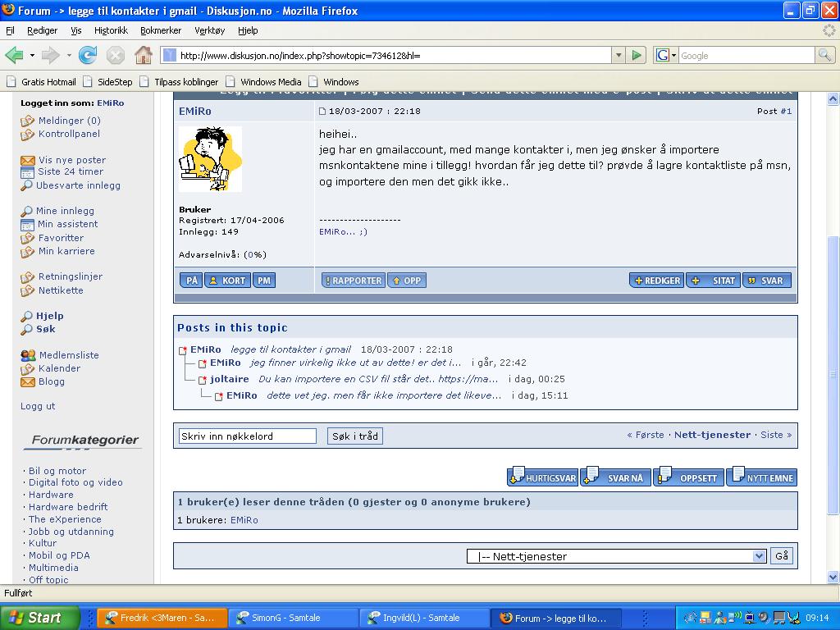This screenshot has width=840, height=630.
Task: Reply using the SVAR button
Action: tap(767, 281)
